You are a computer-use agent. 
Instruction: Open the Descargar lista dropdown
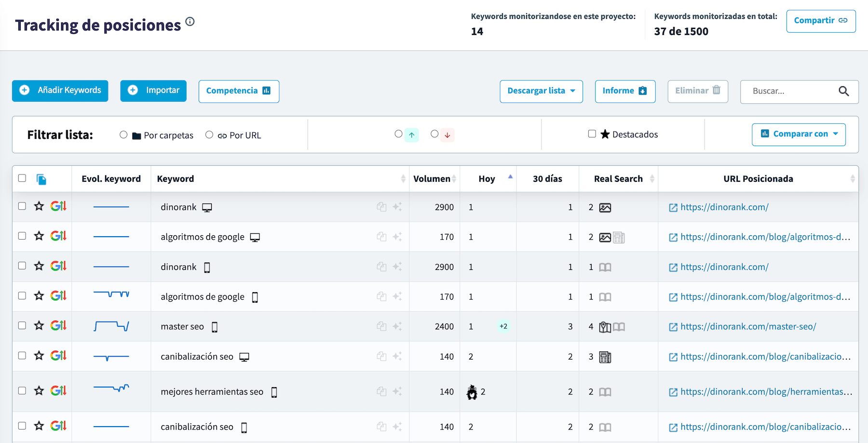click(541, 91)
